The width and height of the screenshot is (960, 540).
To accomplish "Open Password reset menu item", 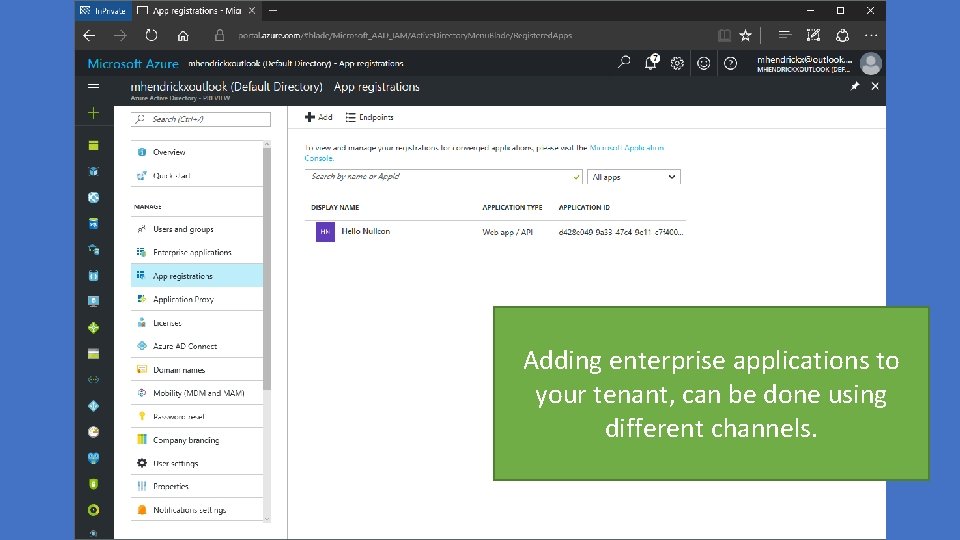I will click(x=197, y=416).
